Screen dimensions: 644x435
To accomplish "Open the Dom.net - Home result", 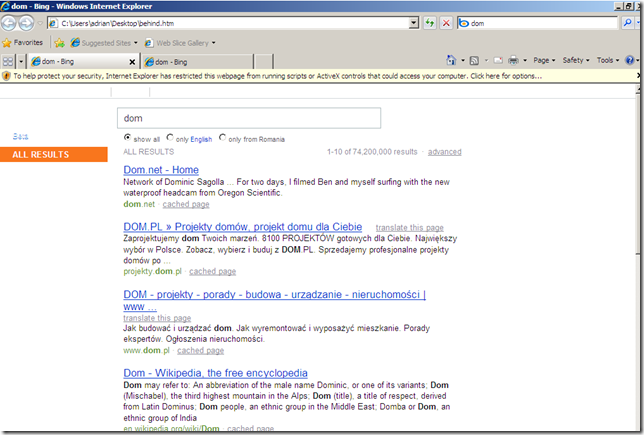I will [x=161, y=170].
